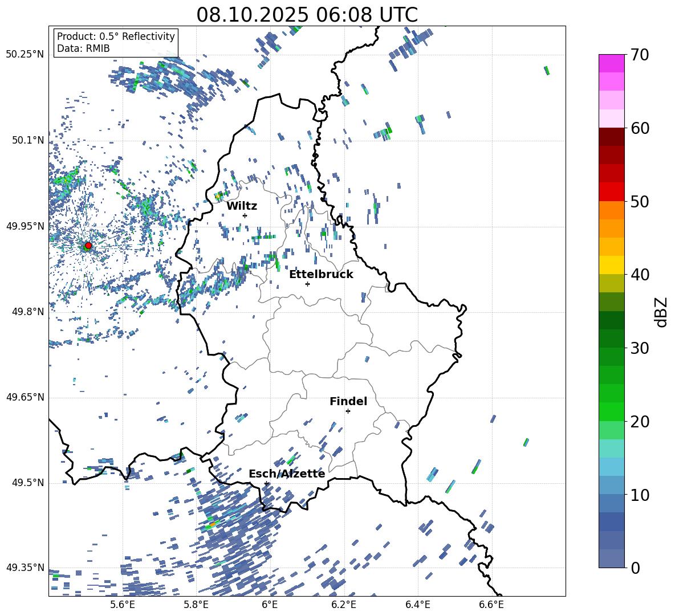675x616 pixels.
Task: Click the plus marker below Wiltz
Action: 245,215
